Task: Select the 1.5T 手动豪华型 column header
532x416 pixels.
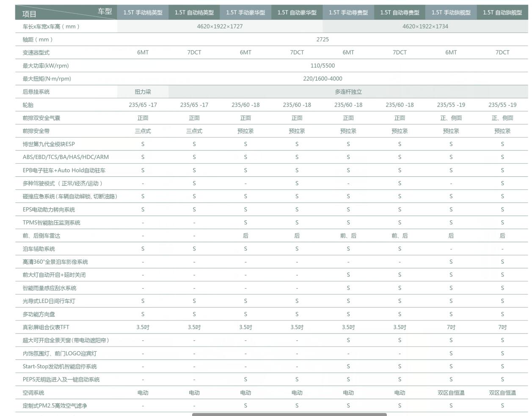Action: click(245, 13)
